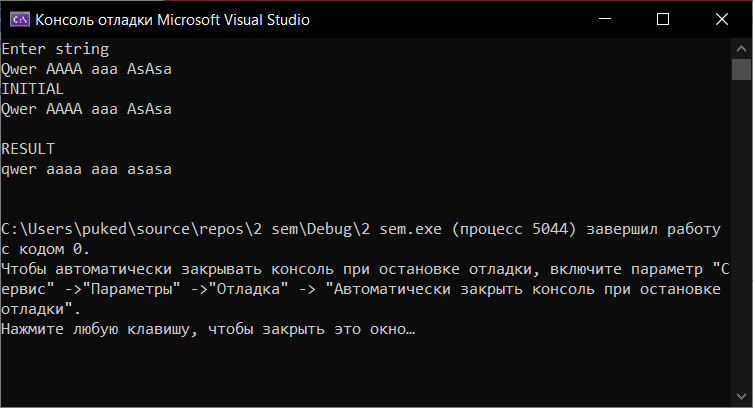Click the "Enter string" prompt line
The width and height of the screenshot is (753, 408).
click(x=55, y=48)
